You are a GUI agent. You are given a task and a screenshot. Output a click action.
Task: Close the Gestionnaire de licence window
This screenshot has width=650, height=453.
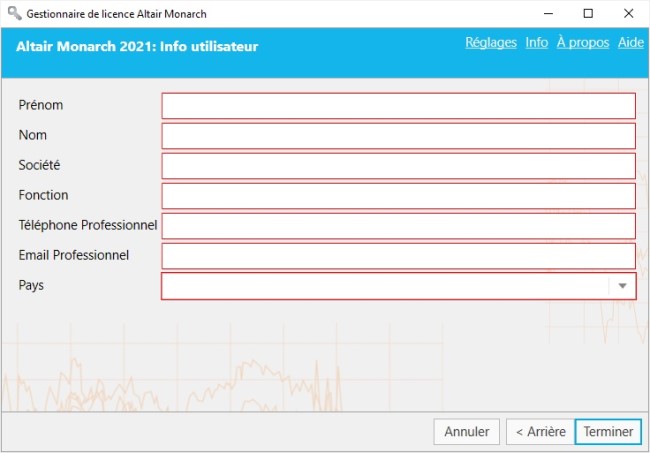[x=628, y=14]
